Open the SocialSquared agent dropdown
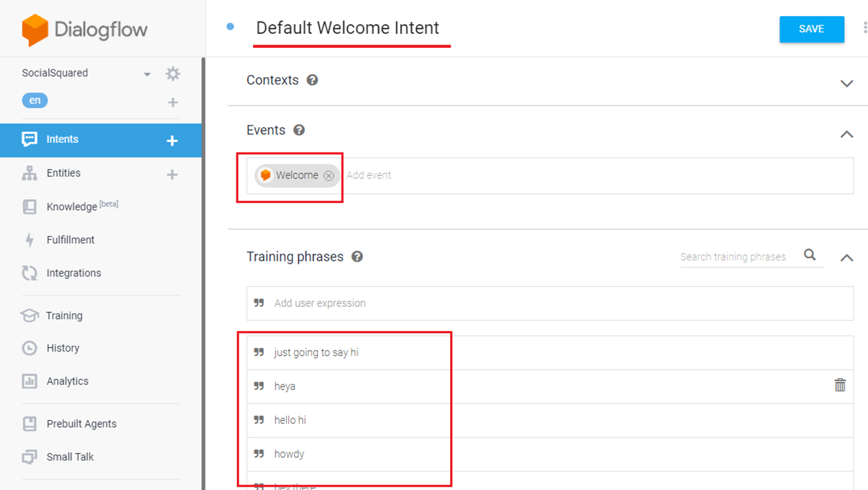Screen dimensions: 868x490 (x=147, y=74)
